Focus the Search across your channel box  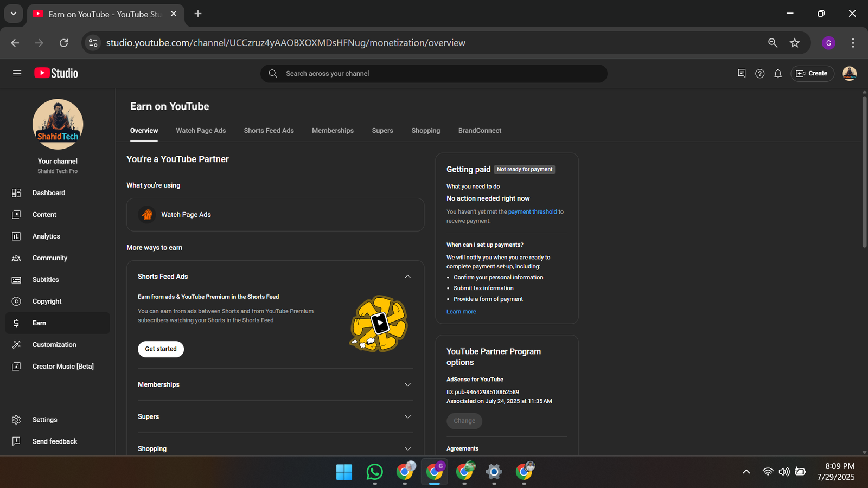tap(434, 74)
